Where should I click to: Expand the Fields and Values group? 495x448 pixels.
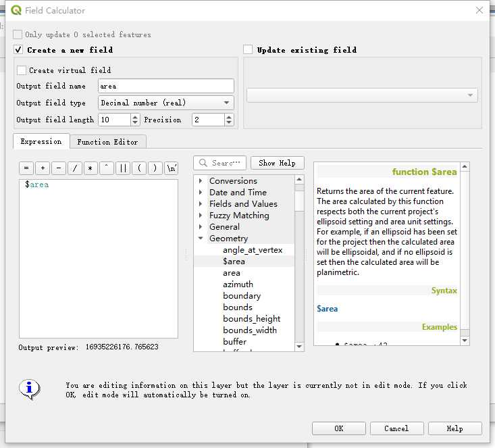201,204
